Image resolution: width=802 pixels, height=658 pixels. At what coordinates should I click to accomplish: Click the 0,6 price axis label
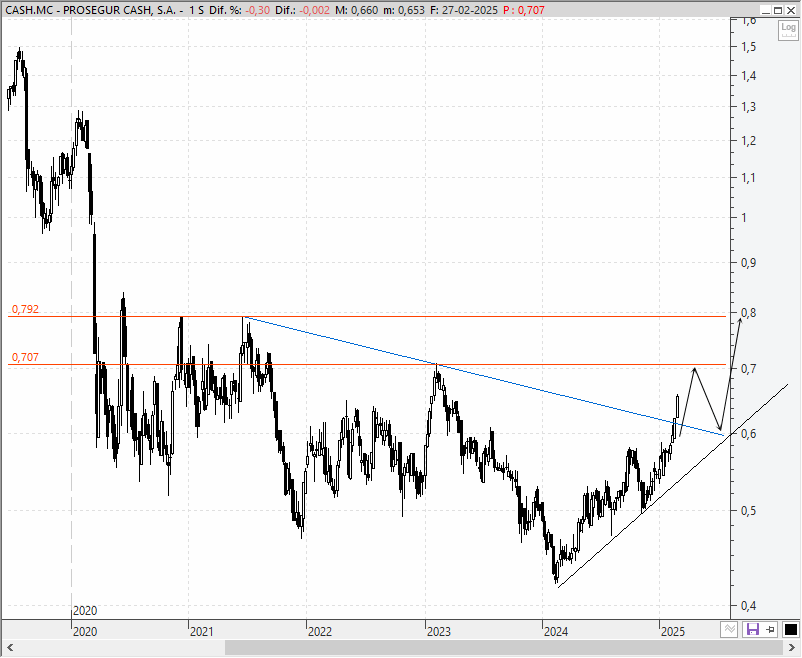click(x=749, y=433)
